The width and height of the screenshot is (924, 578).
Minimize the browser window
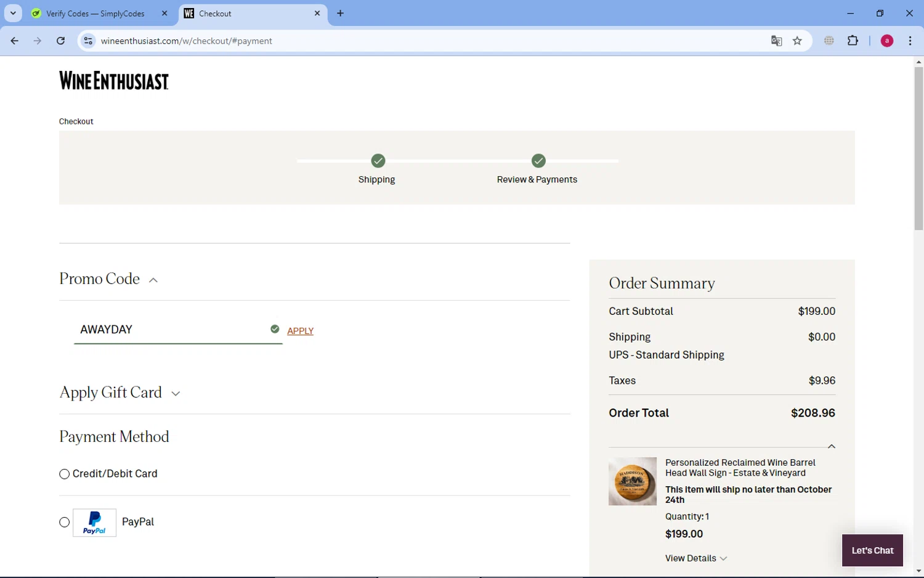click(x=850, y=13)
